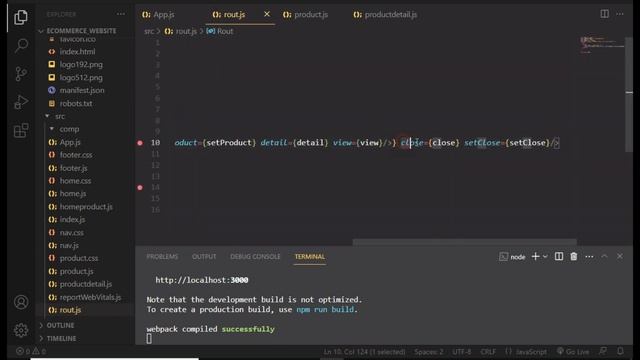The image size is (640, 360).
Task: Open home.js in the file tree
Action: click(73, 193)
